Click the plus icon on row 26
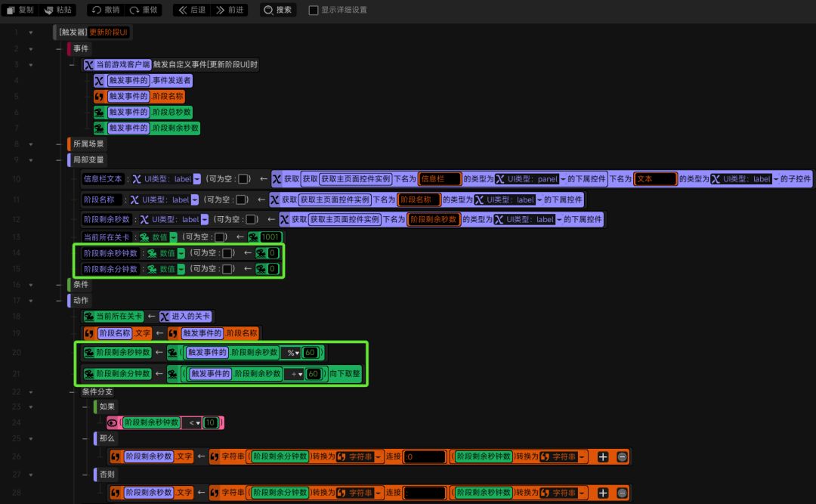The image size is (816, 504). coord(603,456)
